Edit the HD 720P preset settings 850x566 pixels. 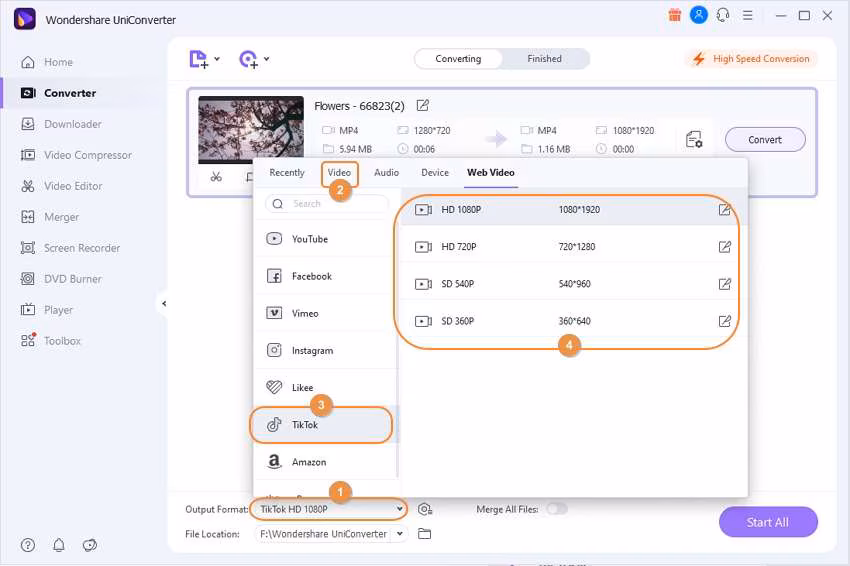(x=724, y=247)
